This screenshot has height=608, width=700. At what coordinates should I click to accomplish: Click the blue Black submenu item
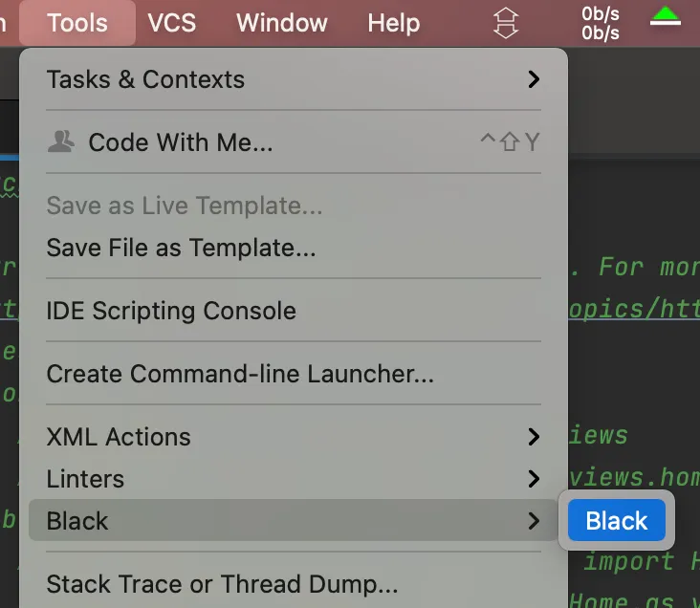617,520
